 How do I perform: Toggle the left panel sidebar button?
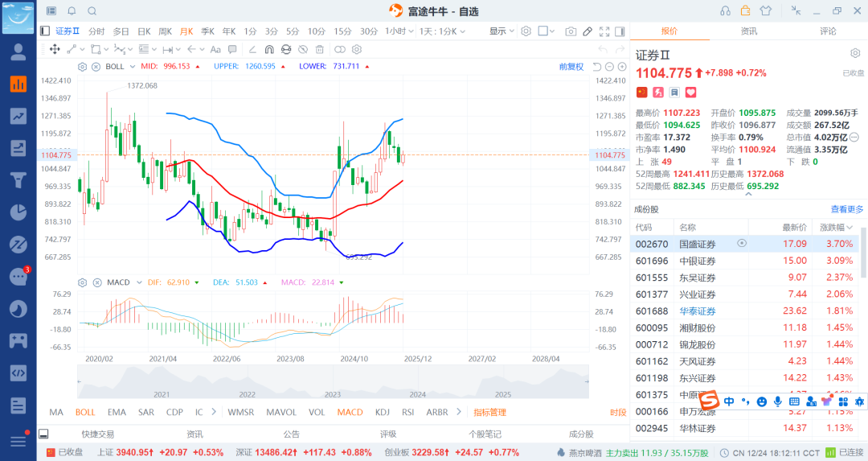(x=45, y=31)
